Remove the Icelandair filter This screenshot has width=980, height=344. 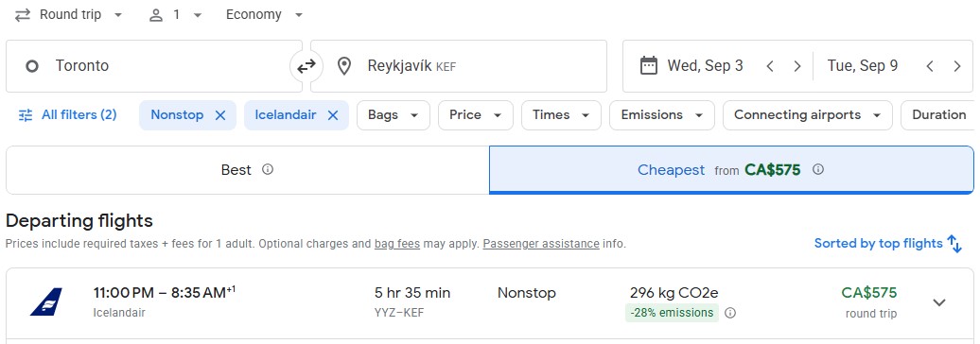tap(333, 115)
